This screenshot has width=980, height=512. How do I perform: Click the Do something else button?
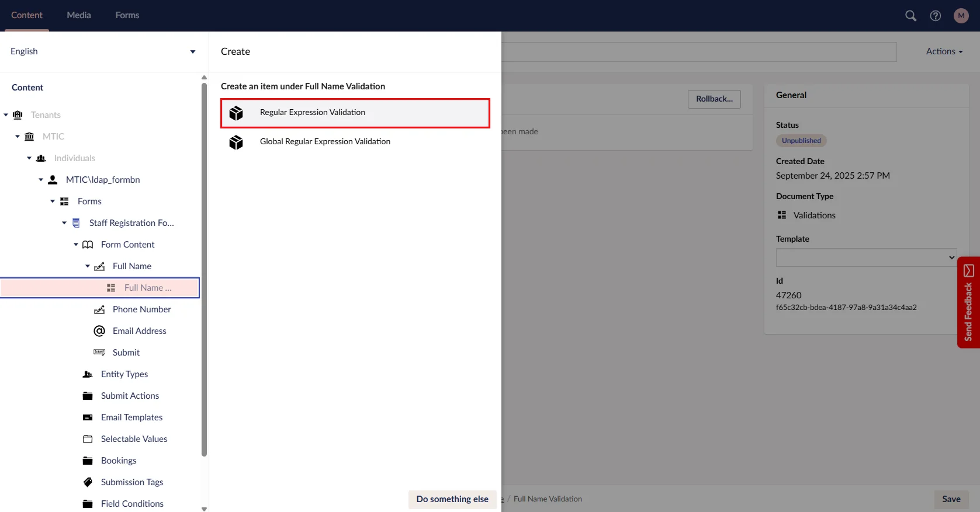452,499
